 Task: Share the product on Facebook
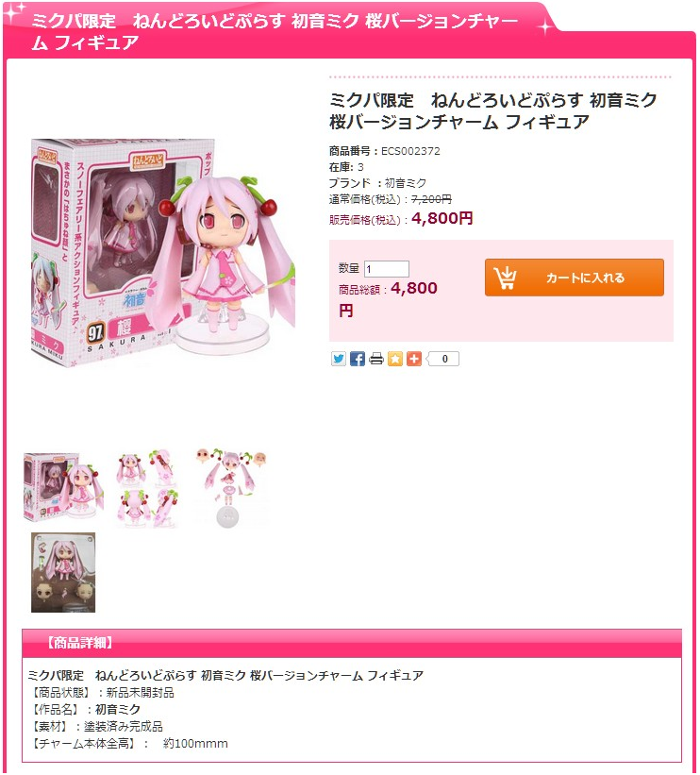pos(358,359)
